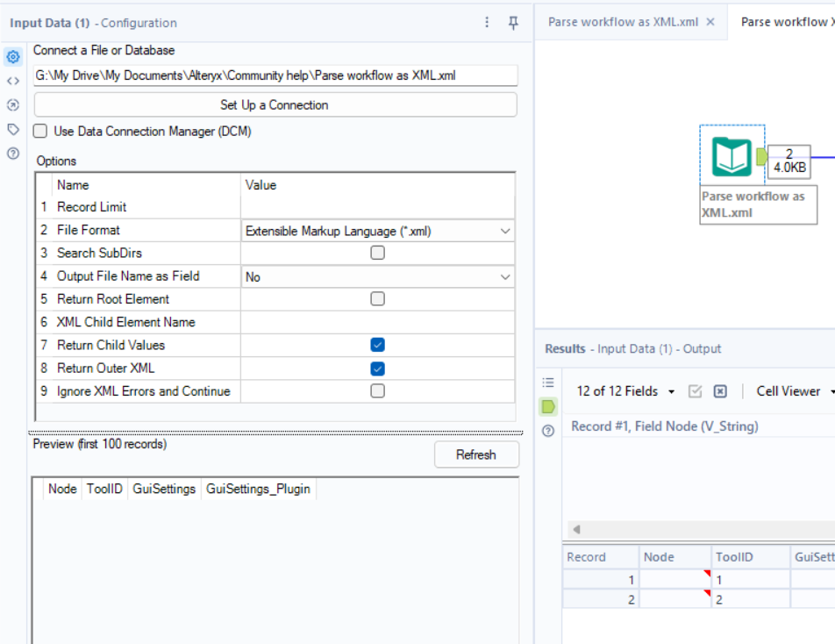Open the list view icon in the Results panel
This screenshot has height=644, width=835.
pos(548,382)
